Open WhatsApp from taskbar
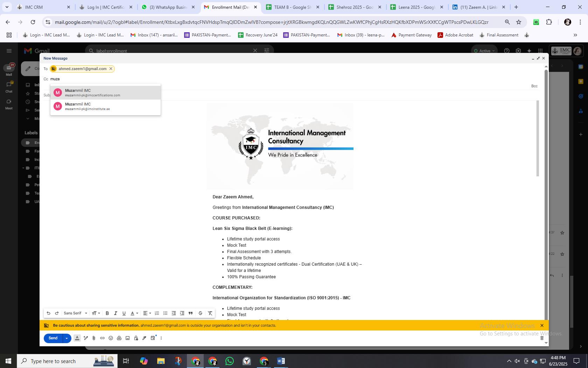This screenshot has height=368, width=588. coord(230,361)
